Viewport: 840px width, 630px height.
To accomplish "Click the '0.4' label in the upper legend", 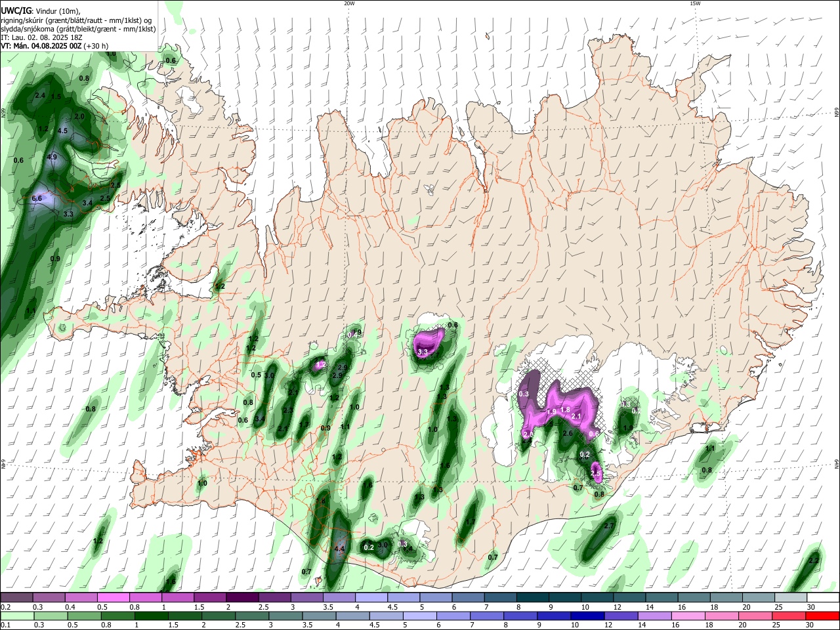I will (x=69, y=607).
